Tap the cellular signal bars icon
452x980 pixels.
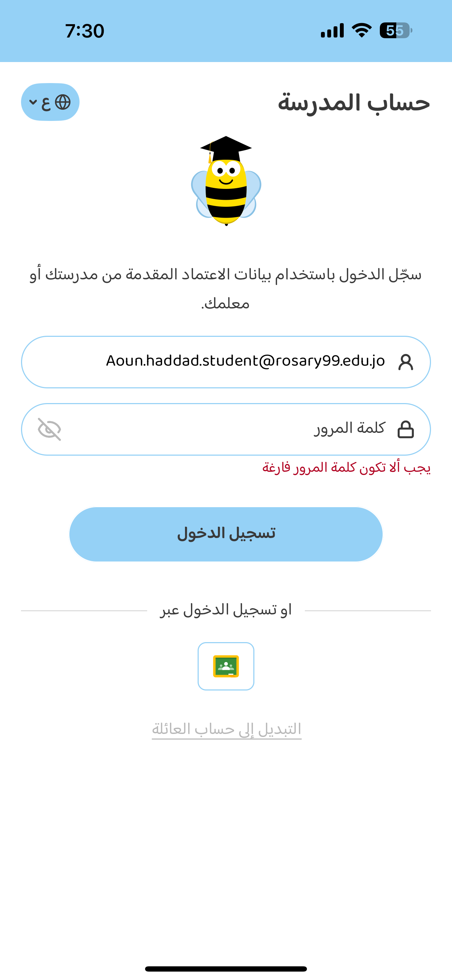(332, 30)
